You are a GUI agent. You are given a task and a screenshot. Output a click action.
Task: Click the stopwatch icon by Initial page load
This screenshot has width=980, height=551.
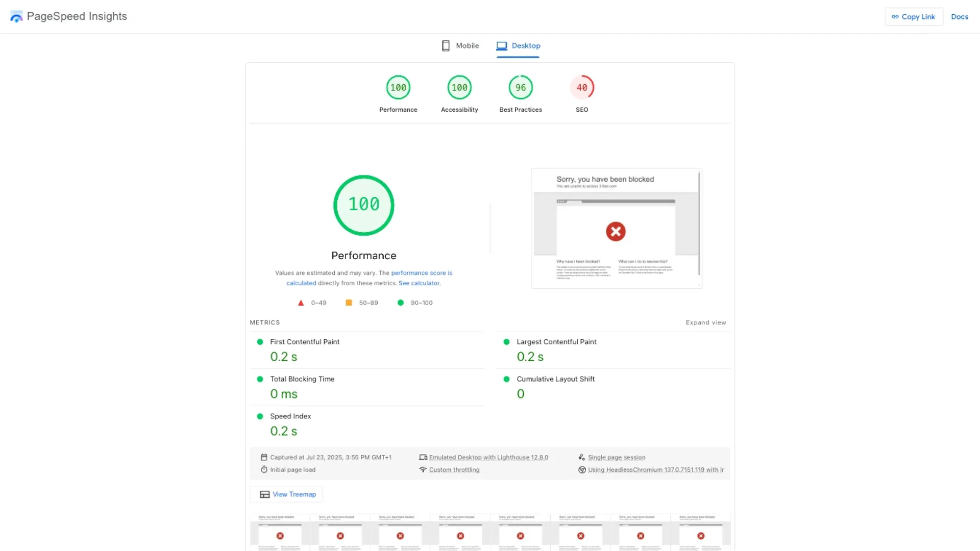click(264, 469)
